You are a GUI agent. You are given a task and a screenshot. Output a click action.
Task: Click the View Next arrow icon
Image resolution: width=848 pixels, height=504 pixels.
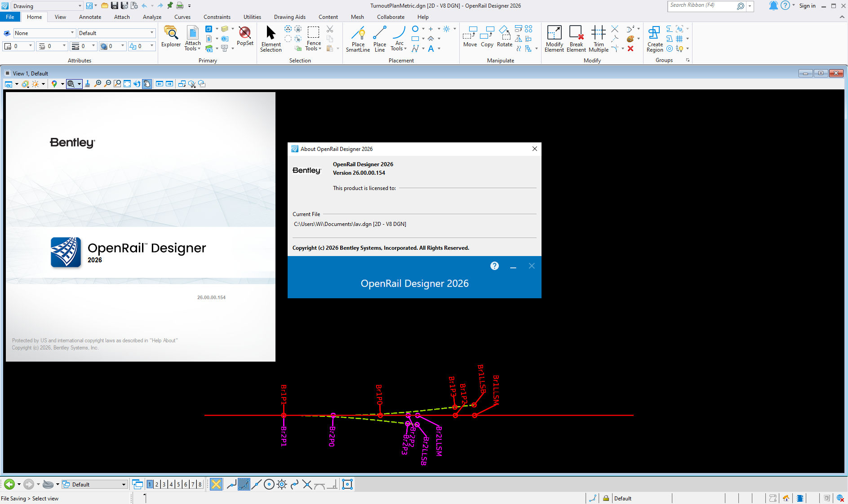[169, 84]
